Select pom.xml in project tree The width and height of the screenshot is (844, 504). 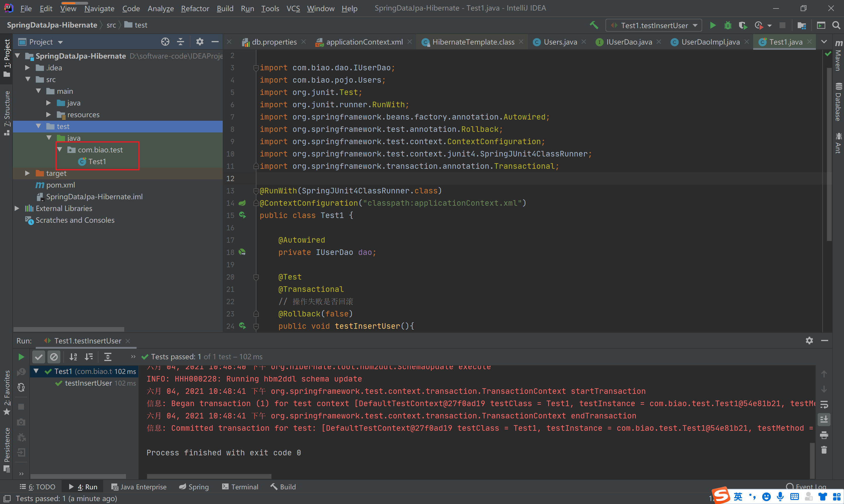60,185
